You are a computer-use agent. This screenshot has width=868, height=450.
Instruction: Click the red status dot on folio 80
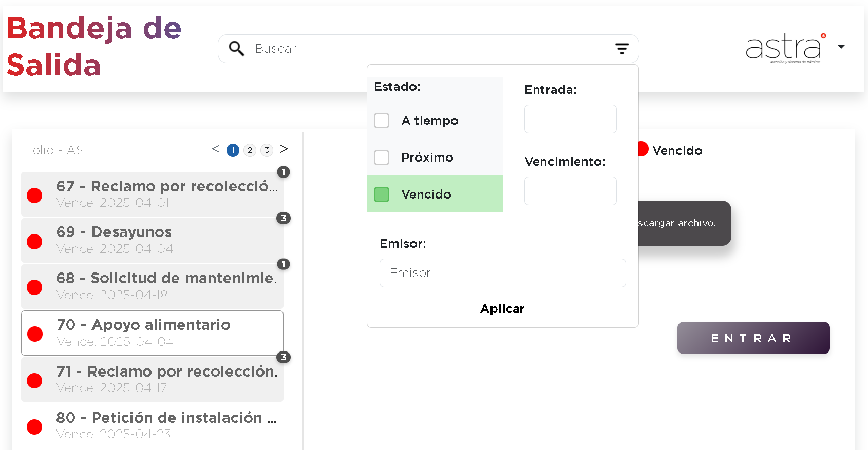34,426
